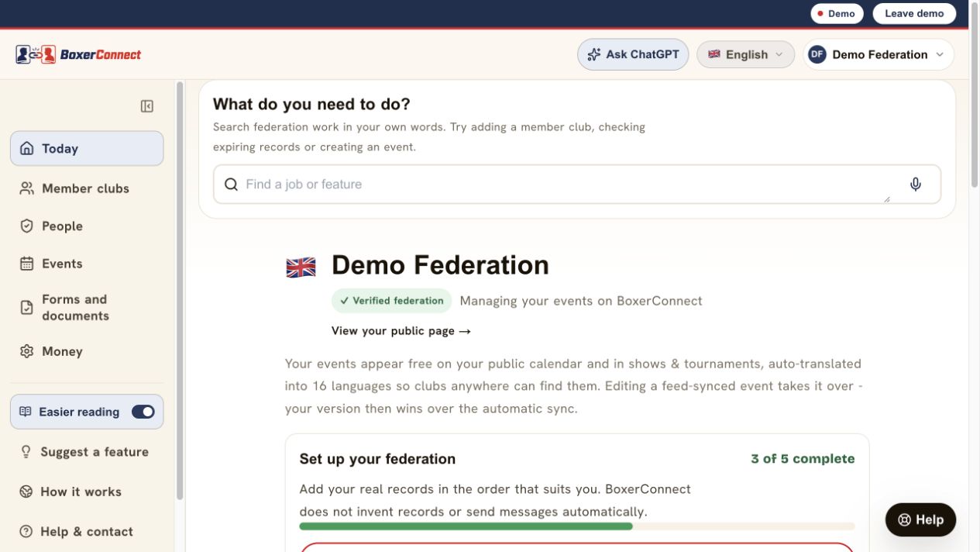Click the sidebar vertical scrollbar
Viewport: 980px width, 552px height.
[180, 291]
